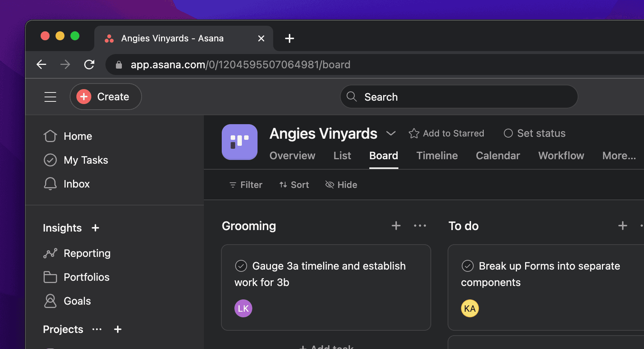Click the purple project board icon

[239, 142]
